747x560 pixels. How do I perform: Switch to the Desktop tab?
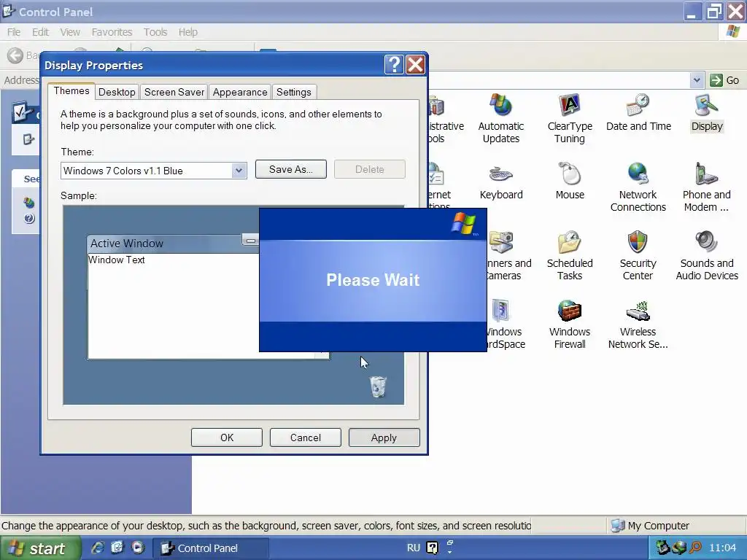tap(117, 92)
